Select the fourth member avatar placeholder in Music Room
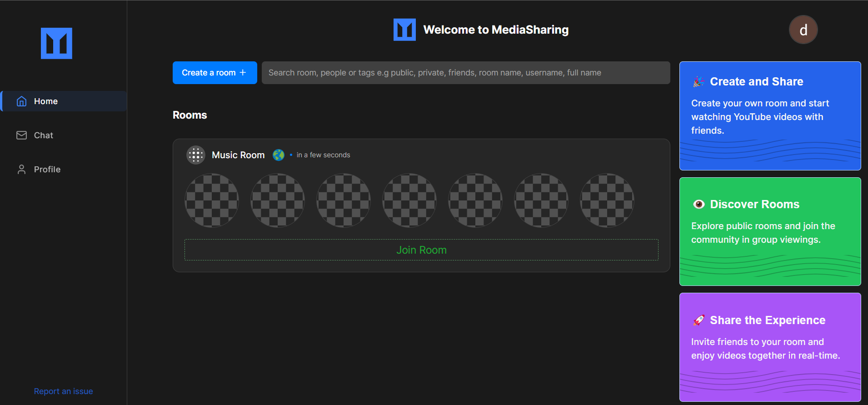This screenshot has width=868, height=405. tap(409, 200)
